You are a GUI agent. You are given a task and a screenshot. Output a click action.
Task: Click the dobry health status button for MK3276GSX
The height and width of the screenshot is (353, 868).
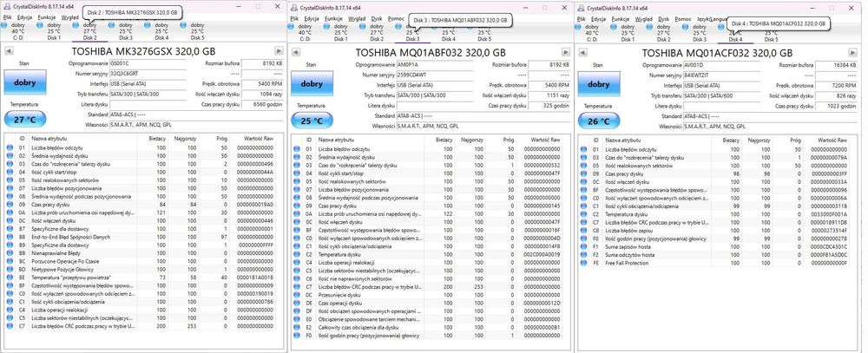click(25, 83)
